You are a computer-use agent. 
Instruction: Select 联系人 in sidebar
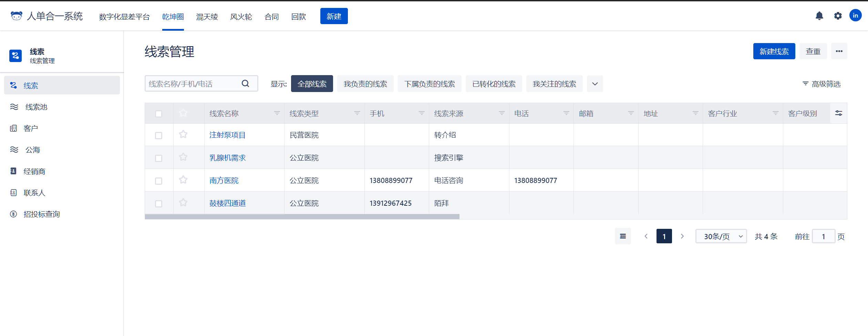tap(62, 193)
